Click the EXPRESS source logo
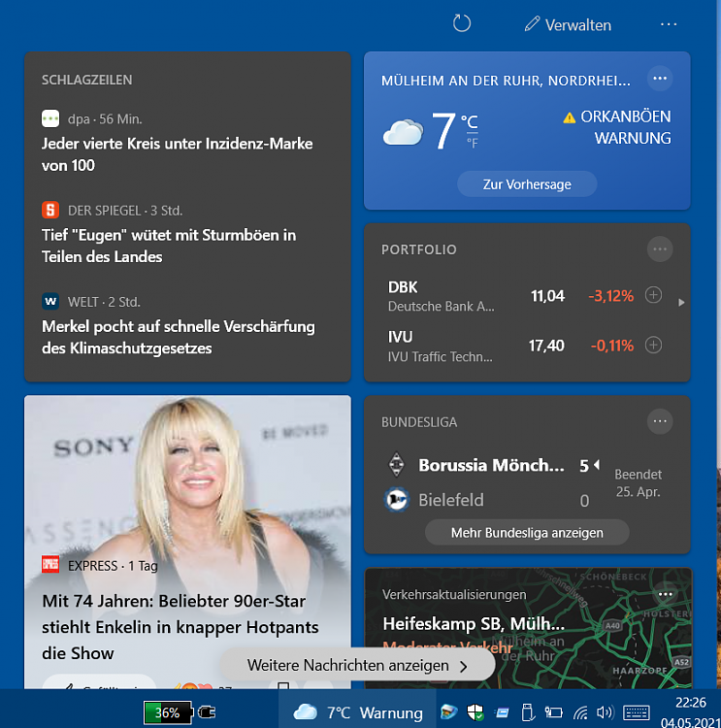The width and height of the screenshot is (721, 728). 50,565
